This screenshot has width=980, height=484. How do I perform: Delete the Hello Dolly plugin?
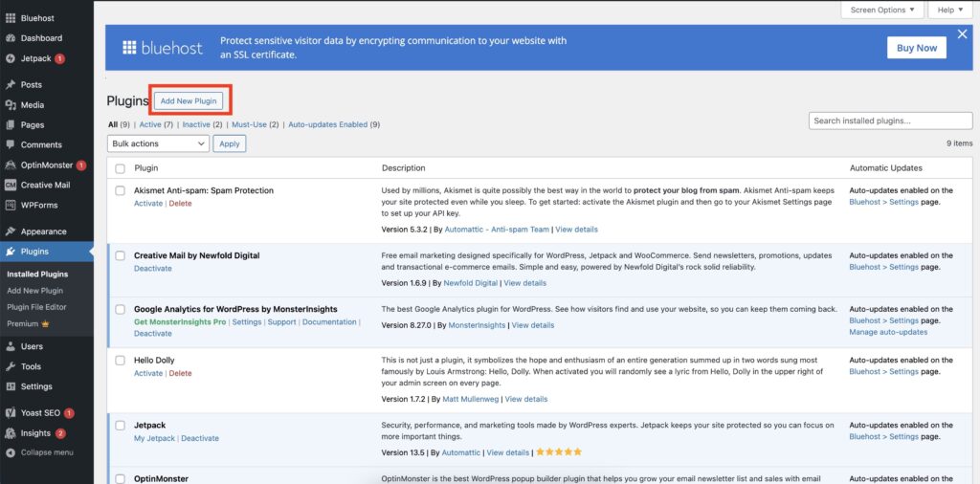(x=180, y=373)
